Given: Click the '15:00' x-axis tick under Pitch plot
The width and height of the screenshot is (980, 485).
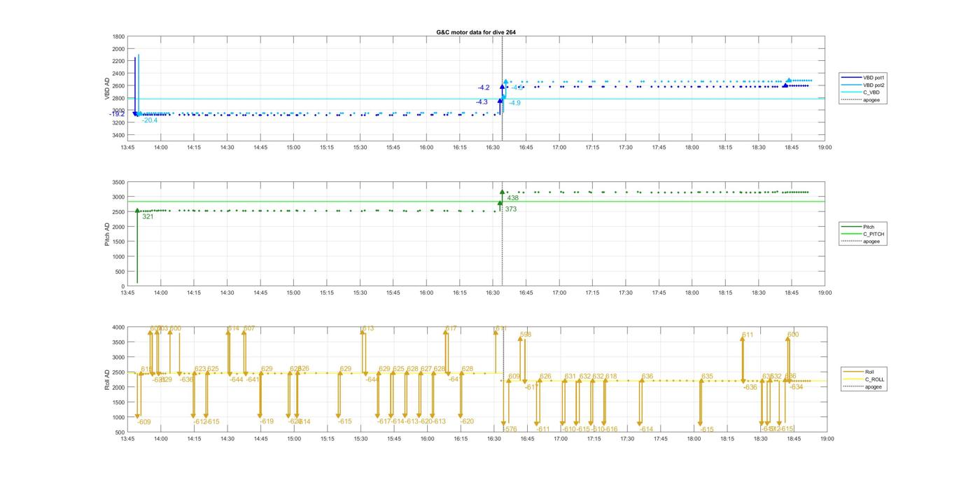Looking at the screenshot, I should click(293, 293).
